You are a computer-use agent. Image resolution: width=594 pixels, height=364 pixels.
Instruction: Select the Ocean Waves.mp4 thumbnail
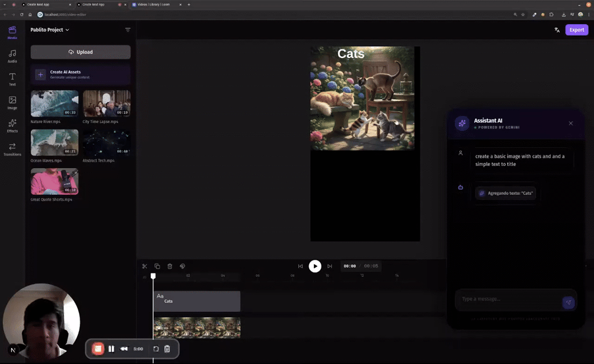[x=55, y=142]
